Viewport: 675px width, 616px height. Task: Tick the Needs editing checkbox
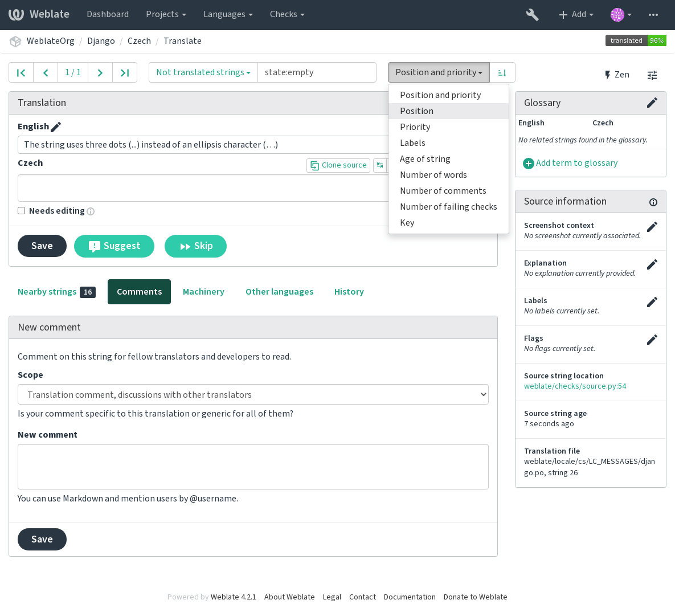21,211
